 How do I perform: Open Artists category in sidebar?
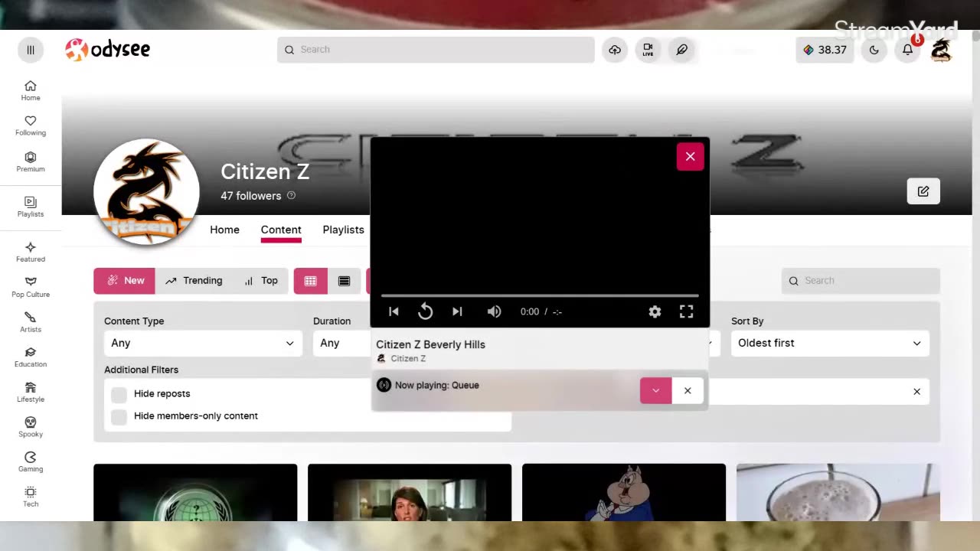31,323
